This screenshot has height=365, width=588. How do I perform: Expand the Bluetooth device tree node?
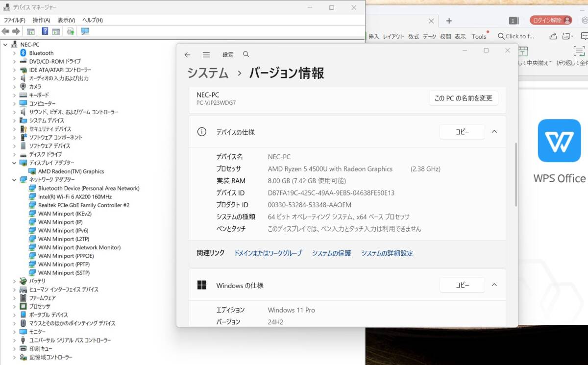click(x=14, y=52)
